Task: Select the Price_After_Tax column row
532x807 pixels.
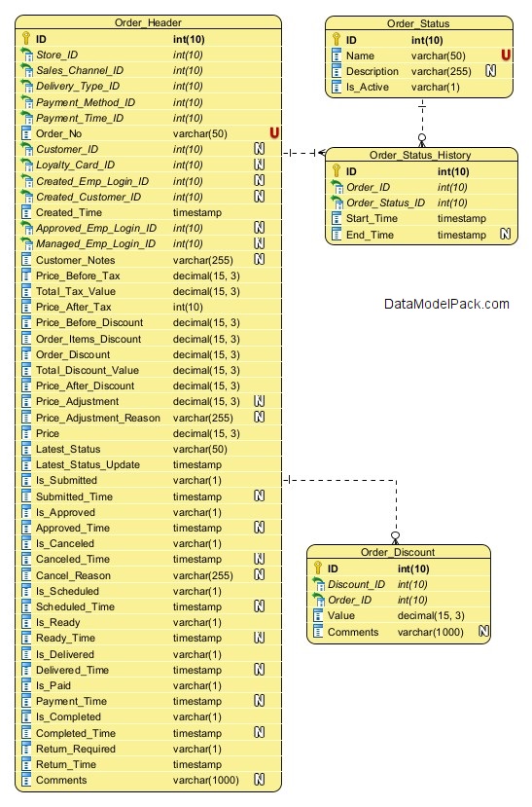Action: point(149,307)
